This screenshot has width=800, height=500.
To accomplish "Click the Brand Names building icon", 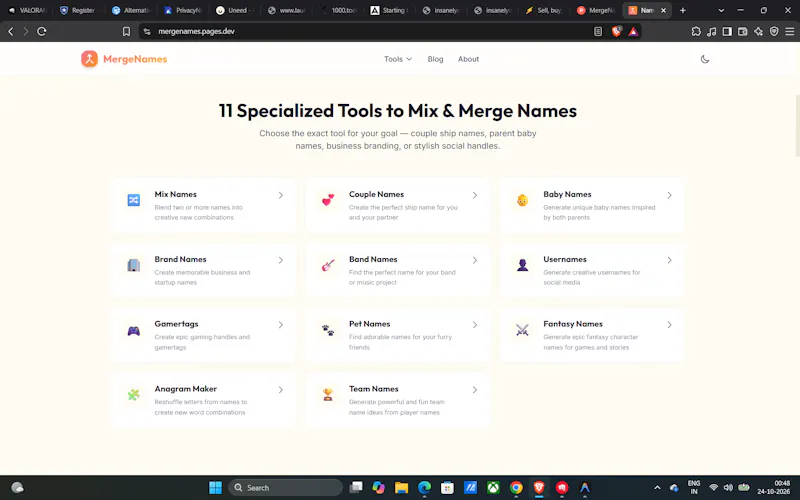I will click(x=134, y=265).
